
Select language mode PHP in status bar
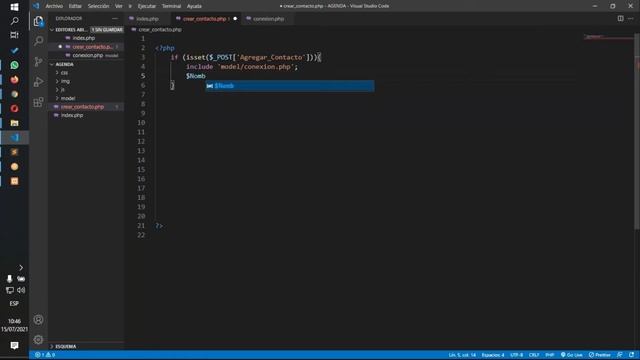550,355
